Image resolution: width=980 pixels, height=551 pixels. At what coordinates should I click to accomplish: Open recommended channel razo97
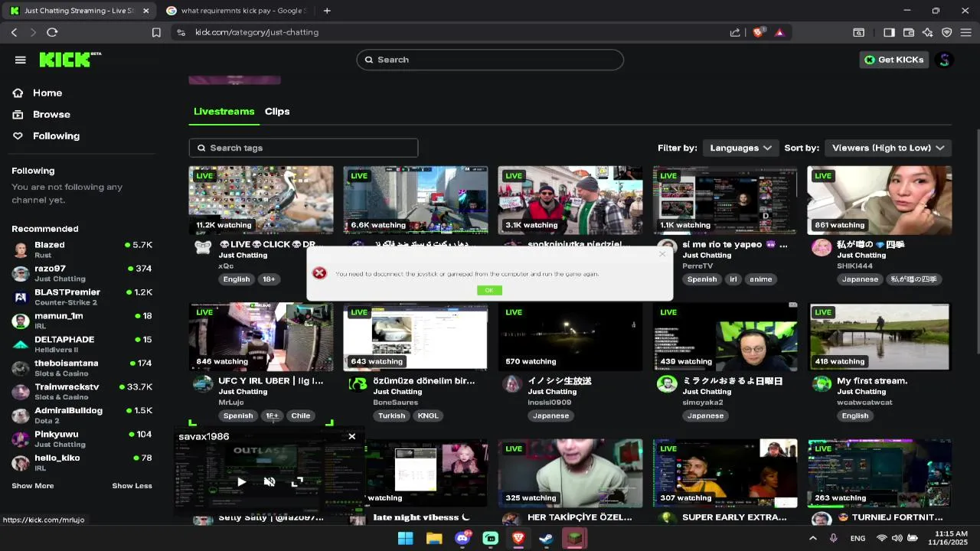pyautogui.click(x=82, y=273)
